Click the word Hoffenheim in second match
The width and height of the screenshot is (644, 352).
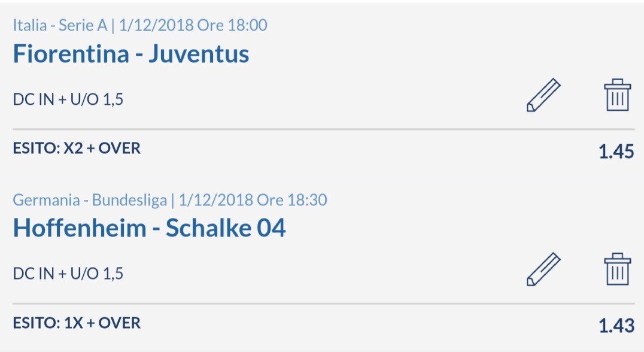80,228
